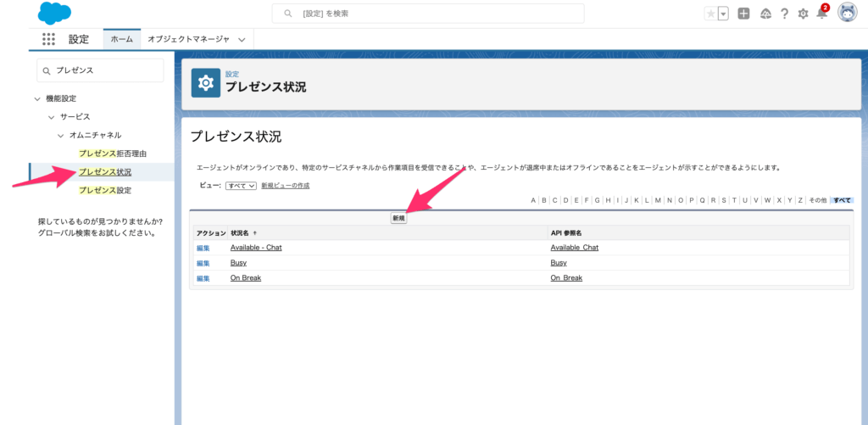Select the すべて alphabet filter

tap(843, 200)
